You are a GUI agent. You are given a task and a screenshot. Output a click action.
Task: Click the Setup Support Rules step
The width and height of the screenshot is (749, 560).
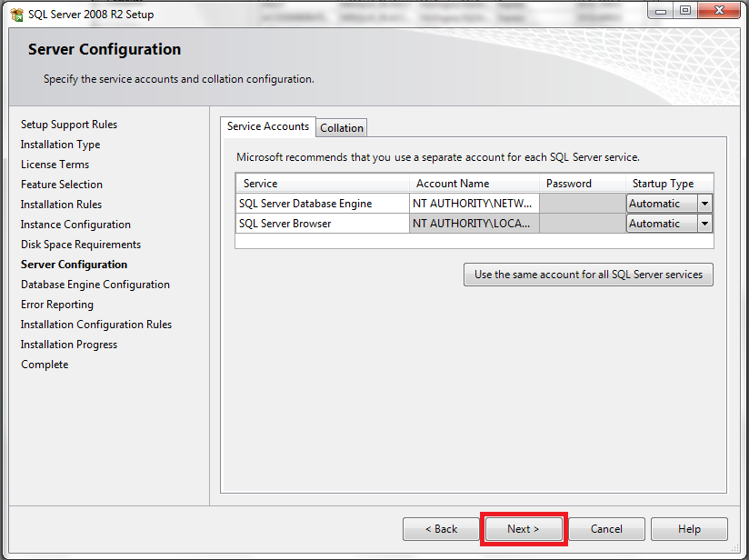click(69, 125)
